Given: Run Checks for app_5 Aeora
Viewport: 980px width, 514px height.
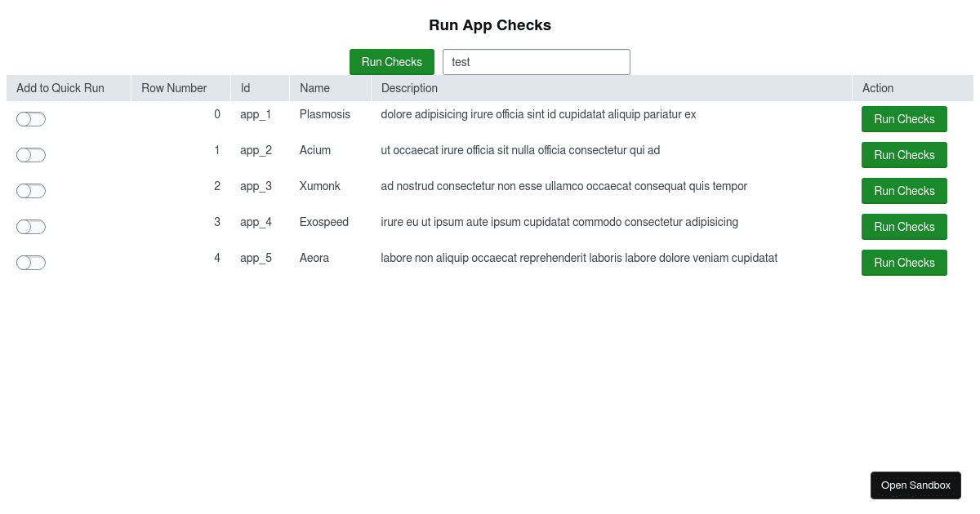Looking at the screenshot, I should (904, 263).
